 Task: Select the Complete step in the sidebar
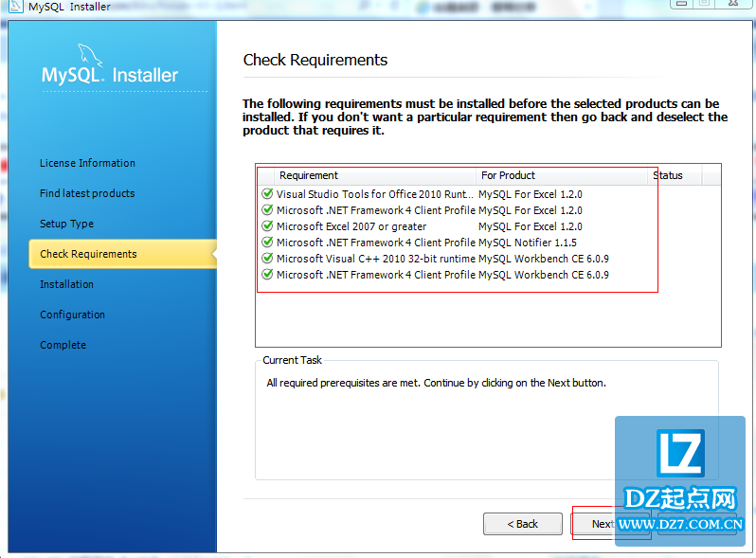(x=63, y=345)
